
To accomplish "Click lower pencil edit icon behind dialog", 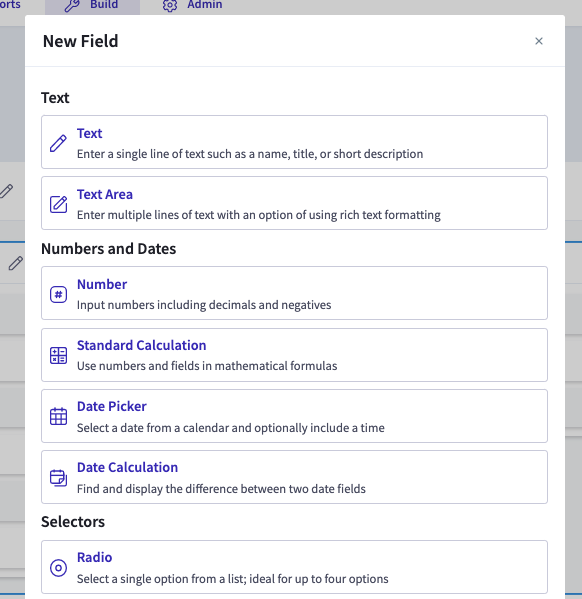I will [x=16, y=263].
